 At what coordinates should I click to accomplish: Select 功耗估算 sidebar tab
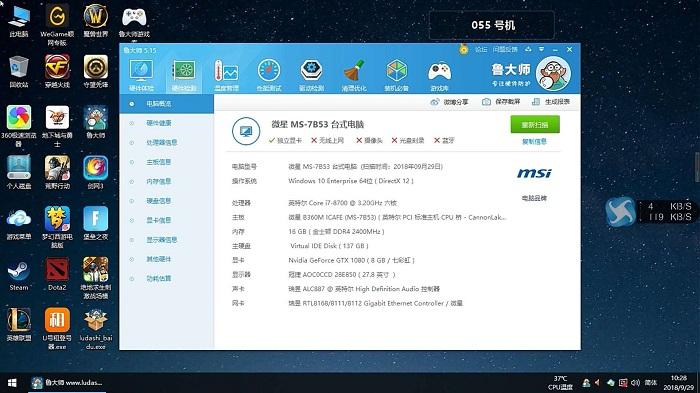click(x=167, y=279)
